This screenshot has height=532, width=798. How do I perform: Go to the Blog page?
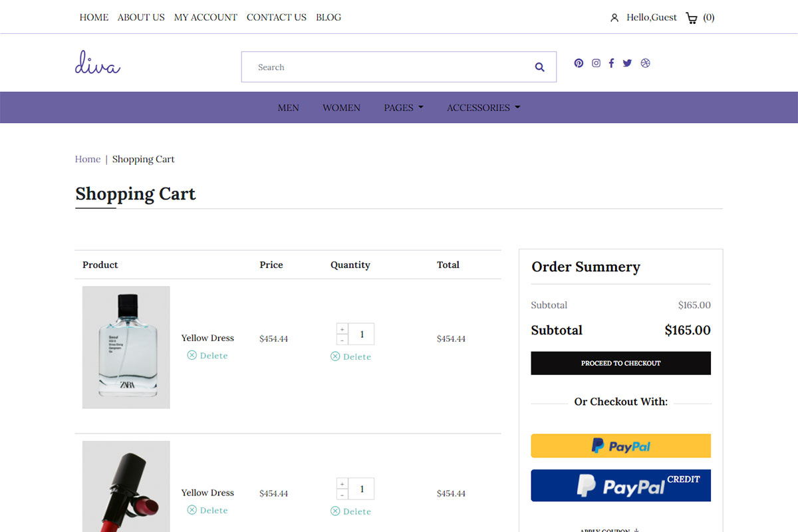(329, 17)
